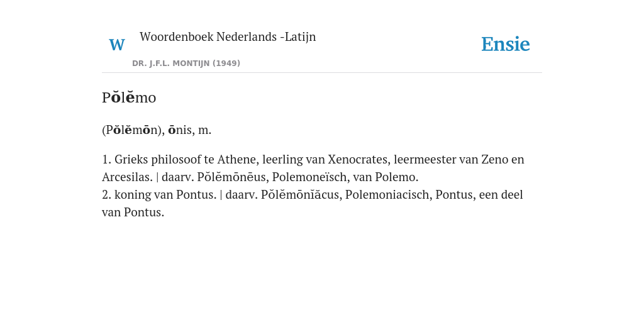
Task: Click the translation Polemoniacisch
Action: tap(389, 195)
